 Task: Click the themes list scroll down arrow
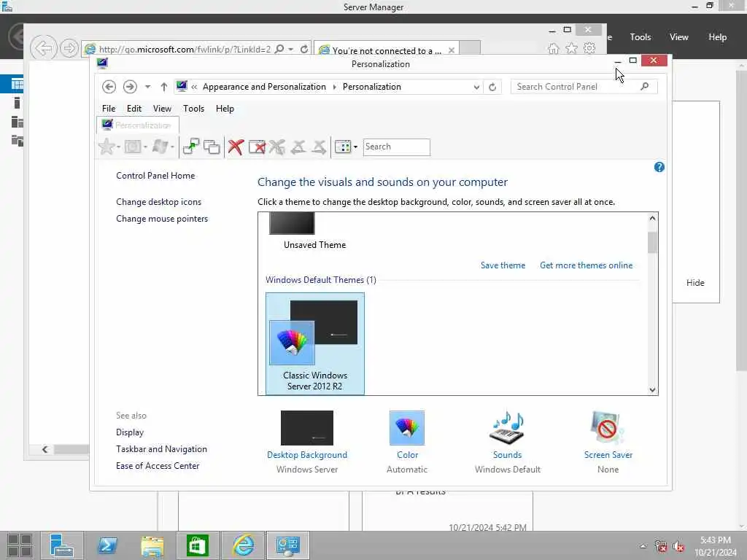(652, 389)
